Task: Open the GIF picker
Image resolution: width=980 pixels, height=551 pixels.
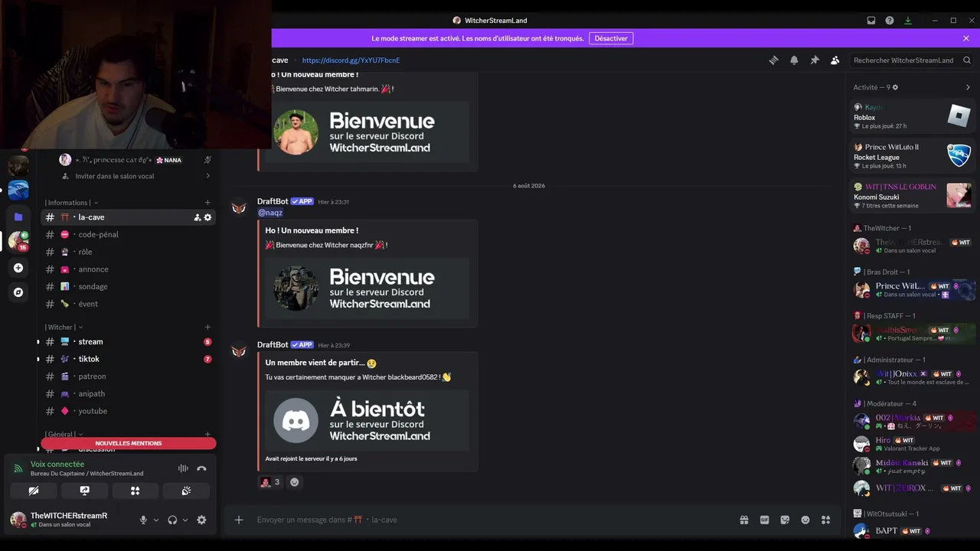Action: (x=764, y=520)
